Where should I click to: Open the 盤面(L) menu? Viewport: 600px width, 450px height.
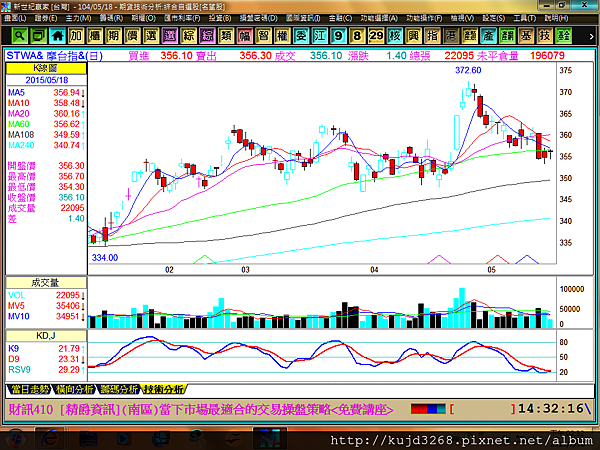point(15,18)
